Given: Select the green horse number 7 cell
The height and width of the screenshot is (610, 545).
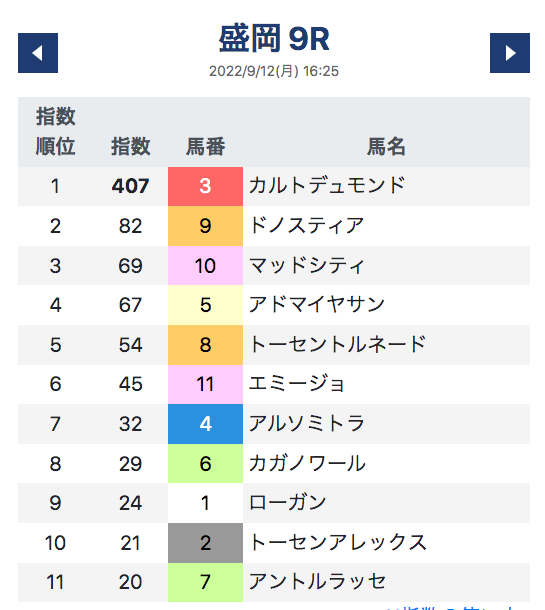Looking at the screenshot, I should tap(205, 582).
